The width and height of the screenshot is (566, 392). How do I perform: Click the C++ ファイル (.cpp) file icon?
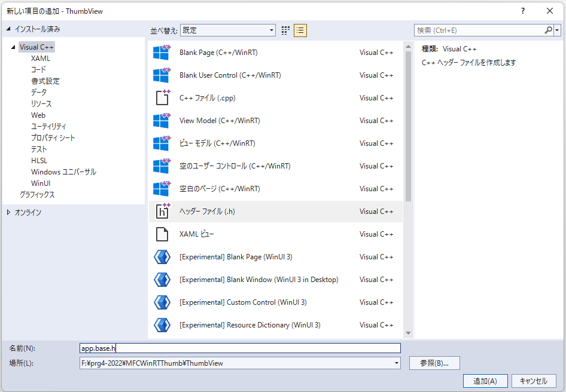pos(162,98)
